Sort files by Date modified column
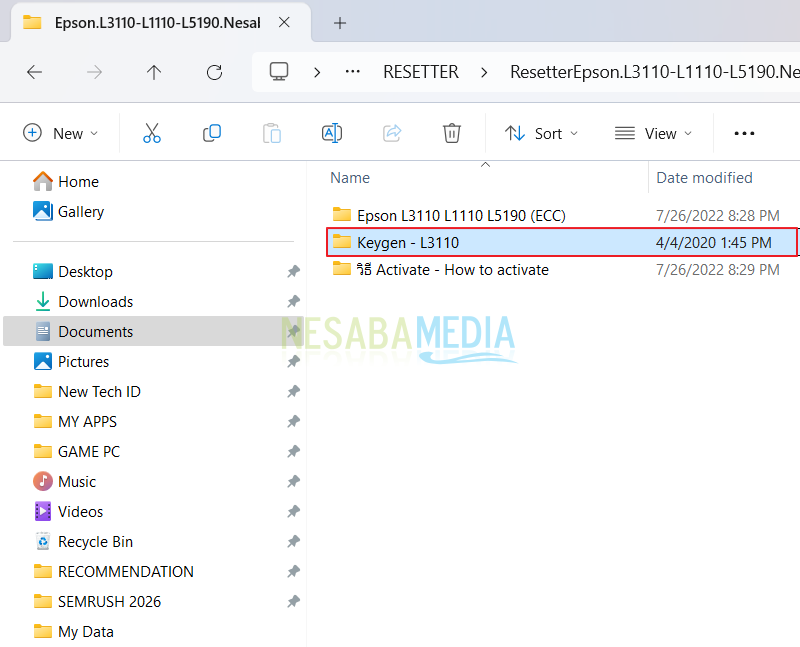The width and height of the screenshot is (800, 647). point(704,178)
